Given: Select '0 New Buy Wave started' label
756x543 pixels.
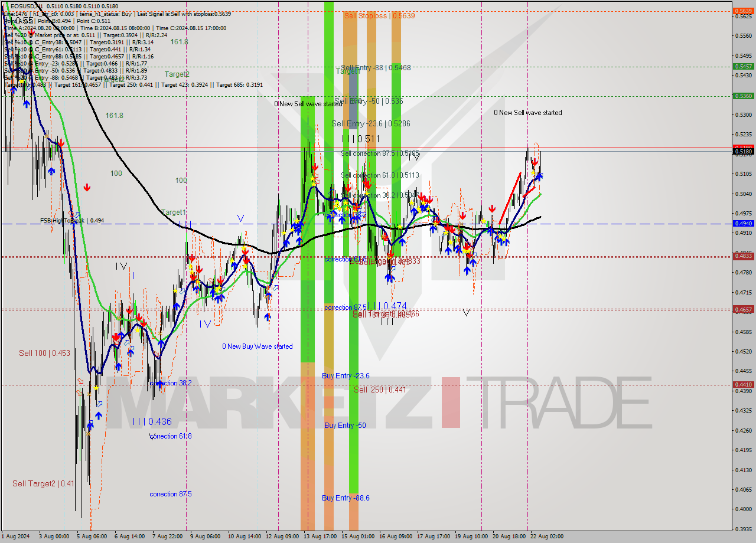Looking at the screenshot, I should tap(258, 346).
